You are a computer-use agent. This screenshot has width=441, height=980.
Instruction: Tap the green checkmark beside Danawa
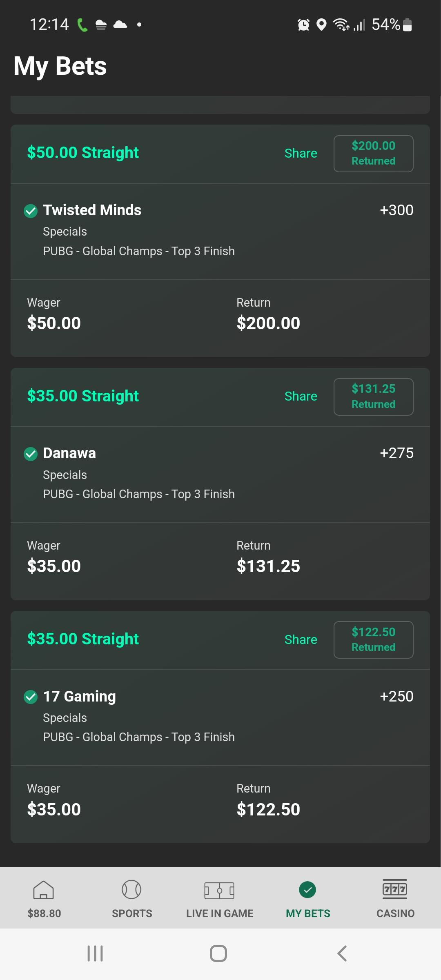pos(31,454)
